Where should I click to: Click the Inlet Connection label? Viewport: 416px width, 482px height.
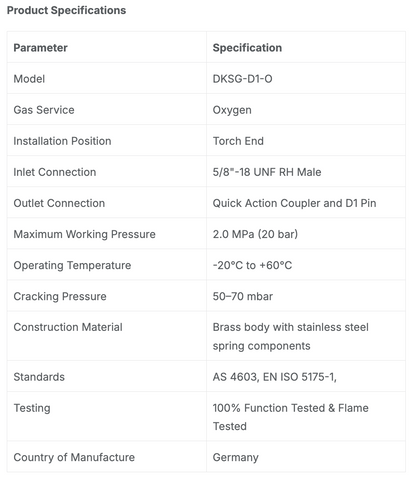coord(55,172)
